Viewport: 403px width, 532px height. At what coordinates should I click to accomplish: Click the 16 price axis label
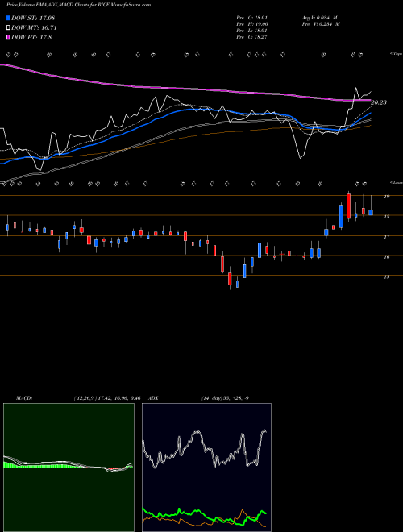[x=387, y=257]
